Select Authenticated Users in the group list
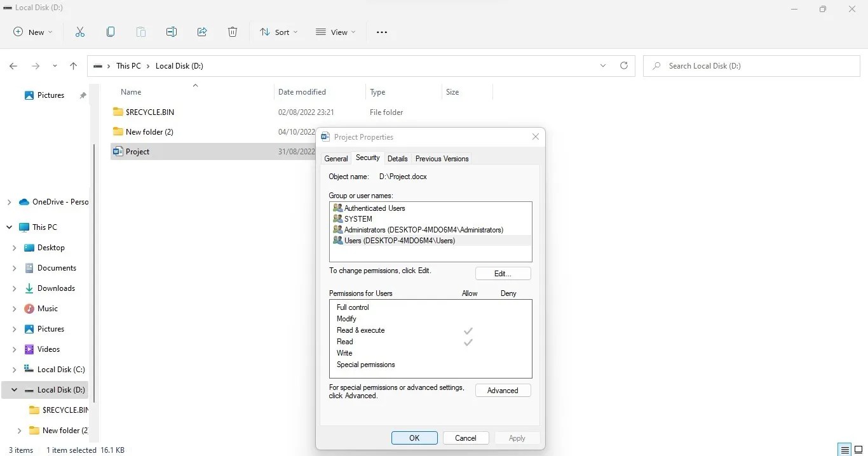This screenshot has height=456, width=868. point(374,208)
